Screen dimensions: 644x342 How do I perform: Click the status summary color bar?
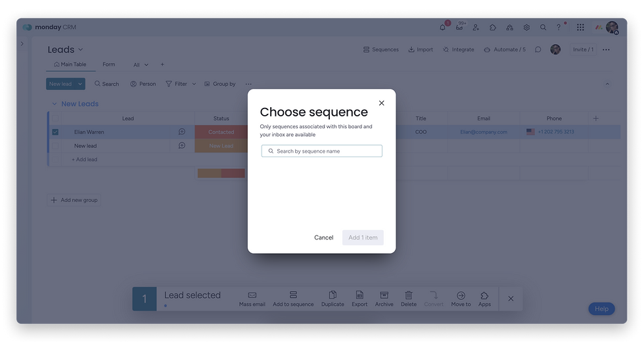(221, 173)
